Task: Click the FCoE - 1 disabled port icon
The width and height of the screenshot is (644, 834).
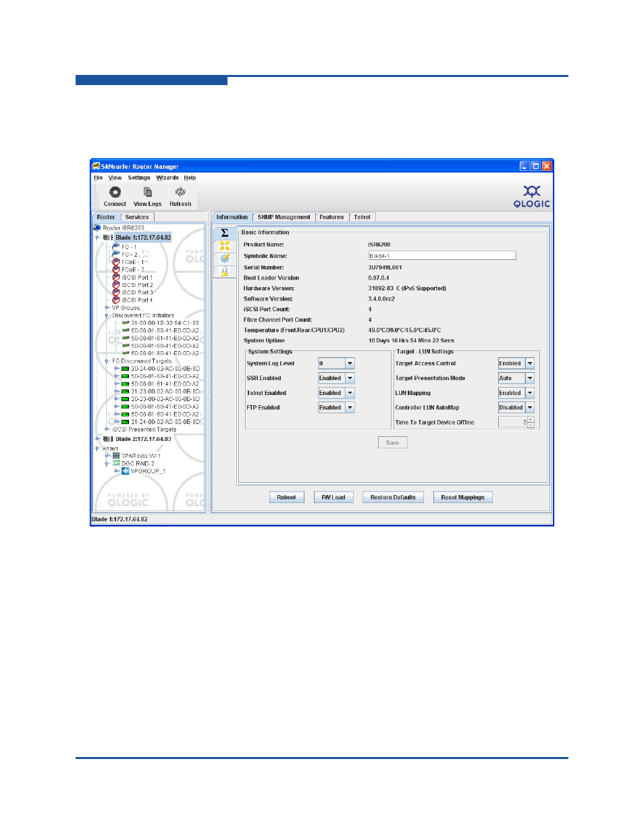Action: pos(116,262)
